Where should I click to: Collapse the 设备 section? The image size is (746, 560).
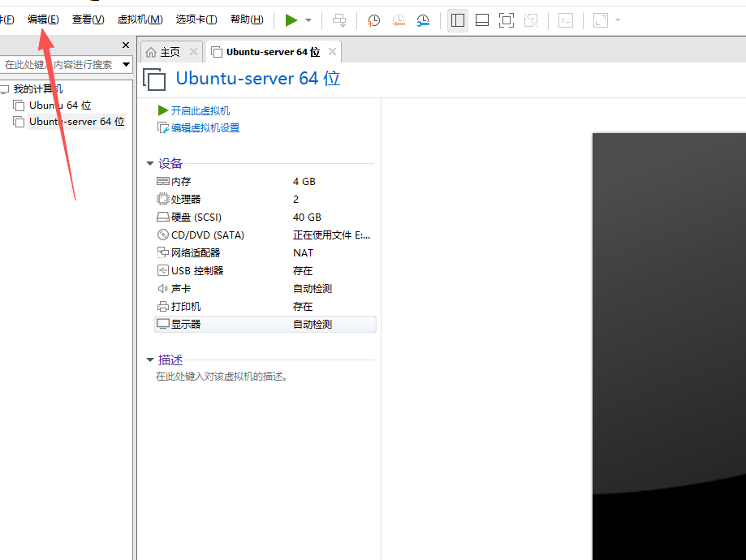(150, 163)
